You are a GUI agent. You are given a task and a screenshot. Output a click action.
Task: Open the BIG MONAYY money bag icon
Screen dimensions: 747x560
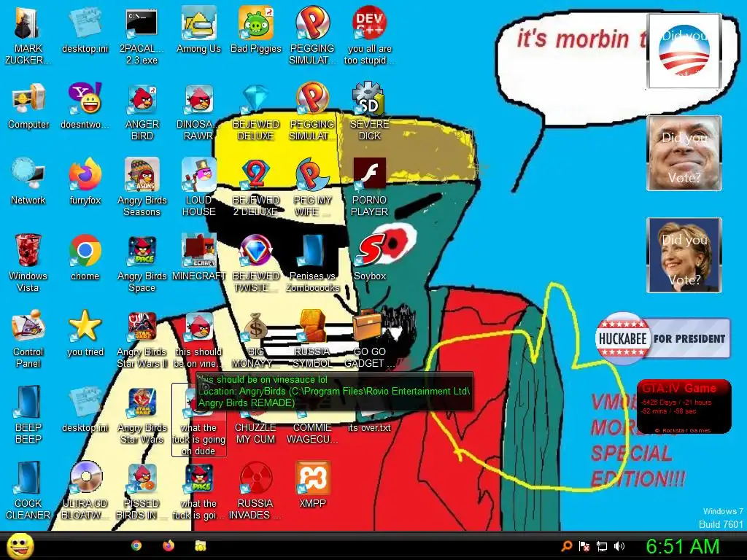pos(256,339)
